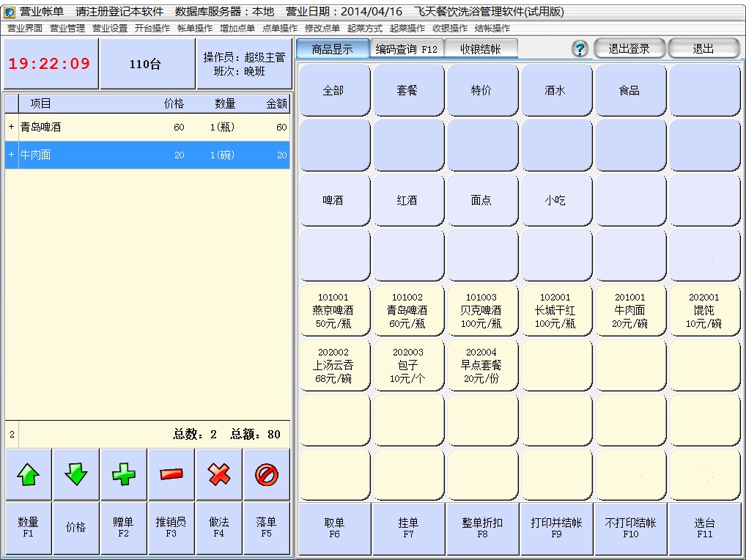Open the 结帐操作 menu
Image resolution: width=746 pixels, height=560 pixels.
pyautogui.click(x=492, y=29)
